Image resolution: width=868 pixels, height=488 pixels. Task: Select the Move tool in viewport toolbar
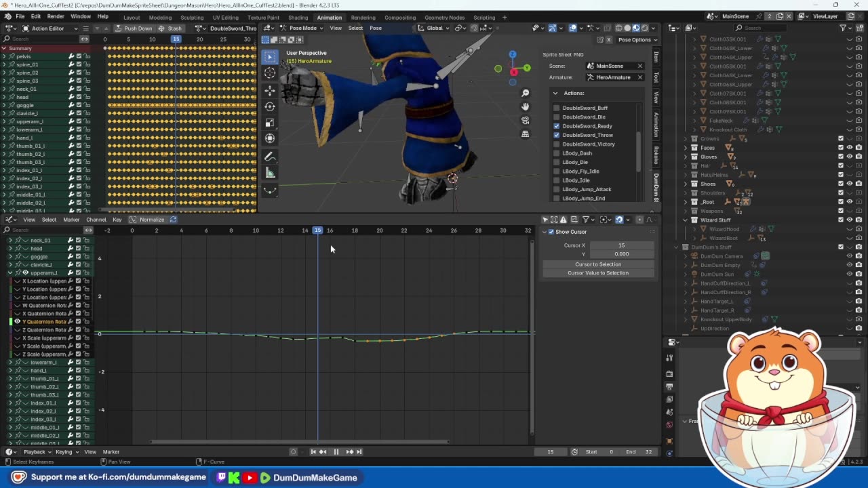270,90
